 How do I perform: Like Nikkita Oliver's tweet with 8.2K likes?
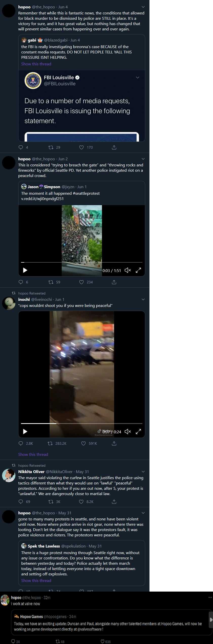[81, 501]
